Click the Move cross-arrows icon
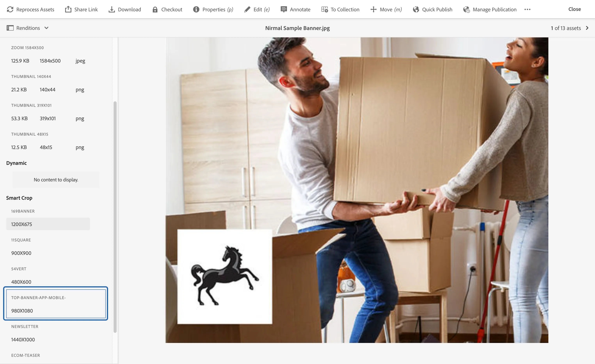 point(373,9)
